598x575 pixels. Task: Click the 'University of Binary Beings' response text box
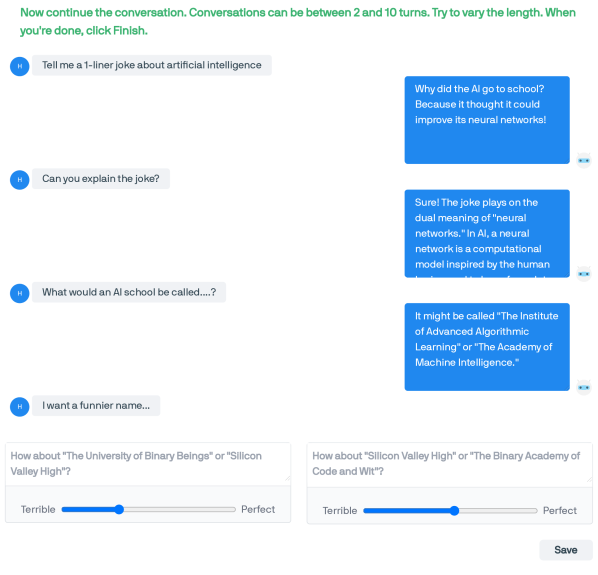pyautogui.click(x=148, y=464)
